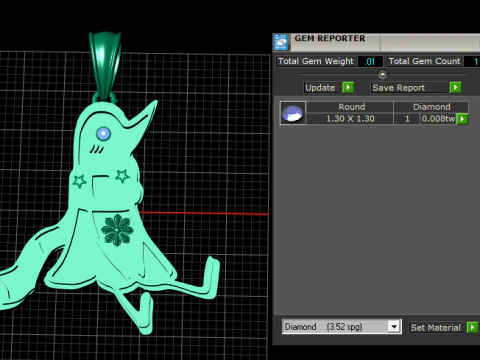The width and height of the screenshot is (480, 360).
Task: Select the pendant bail loop in viewport
Action: (105, 66)
